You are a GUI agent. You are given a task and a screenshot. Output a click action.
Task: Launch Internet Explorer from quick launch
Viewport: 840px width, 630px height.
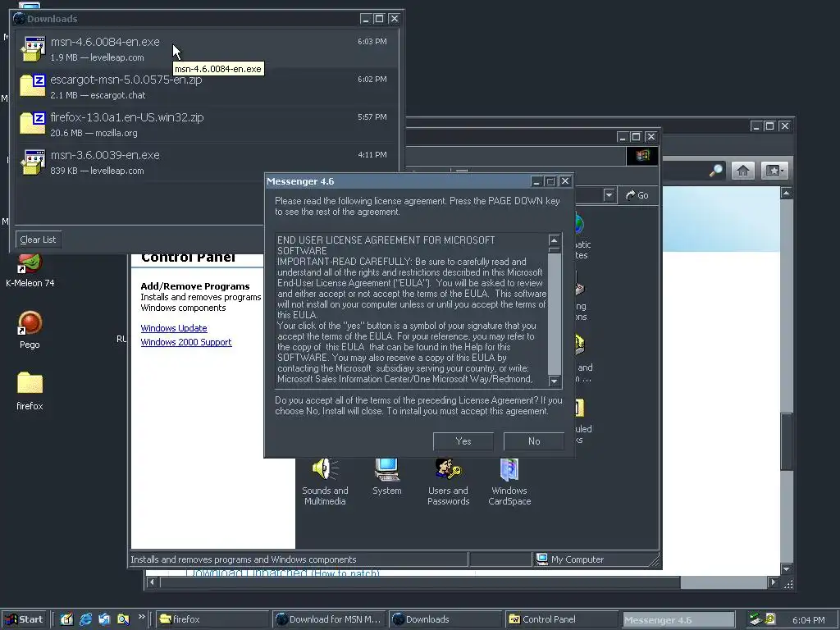[x=85, y=619]
